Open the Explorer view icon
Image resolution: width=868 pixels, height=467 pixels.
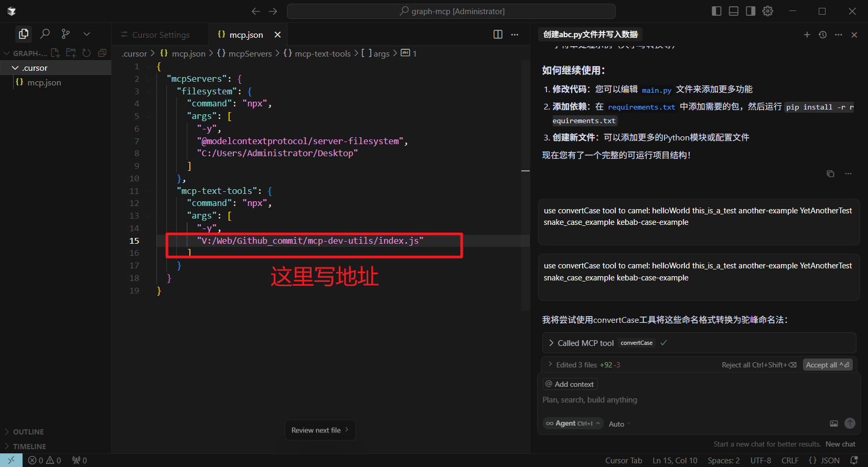[23, 34]
